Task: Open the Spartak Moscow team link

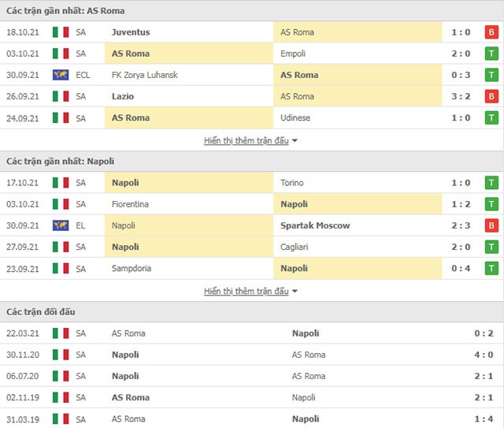Action: tap(315, 225)
